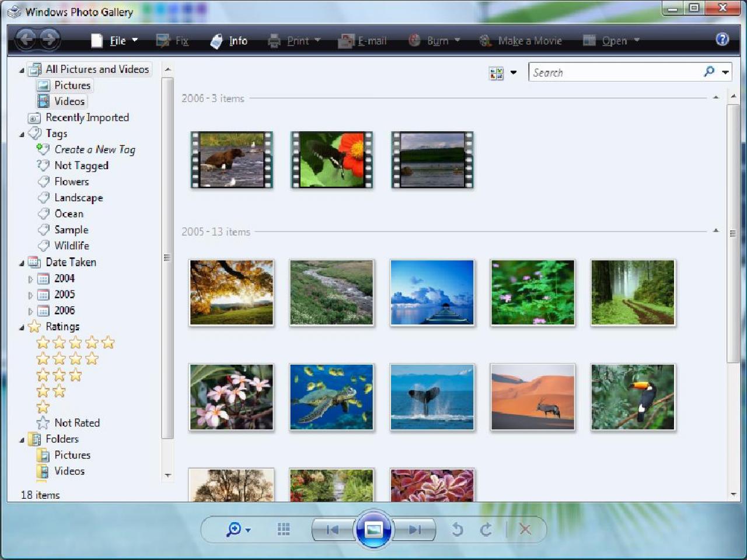Reset thumbnails to default size grid icon
747x560 pixels.
point(284,529)
